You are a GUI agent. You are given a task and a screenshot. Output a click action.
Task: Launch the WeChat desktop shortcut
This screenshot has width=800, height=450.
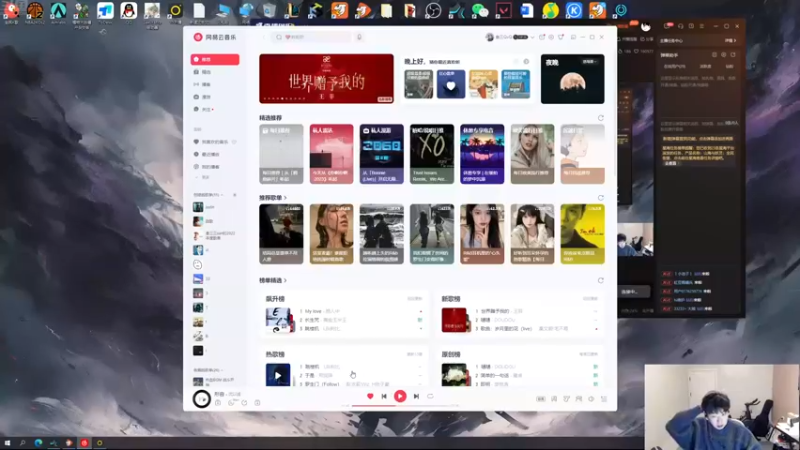[480, 11]
